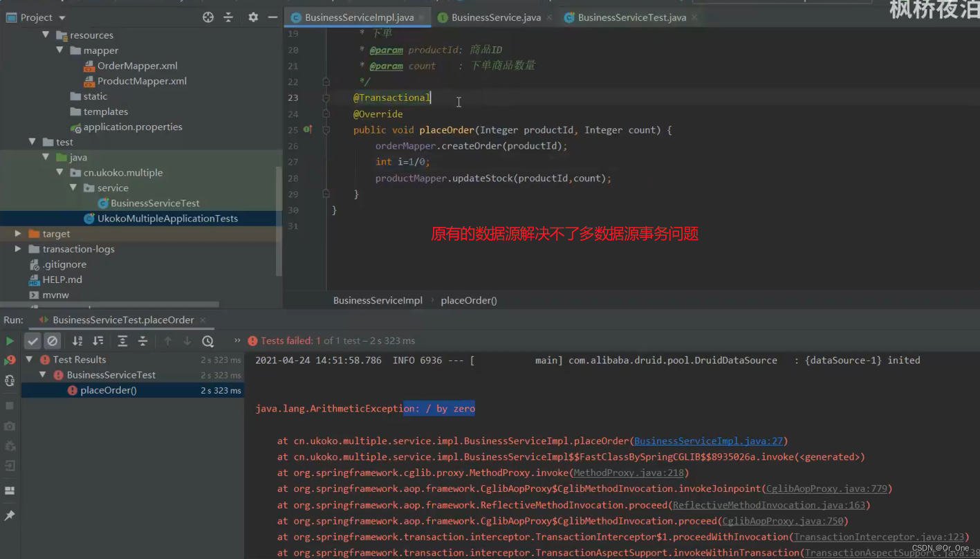
Task: Hide the Project panel with minus icon
Action: (272, 17)
